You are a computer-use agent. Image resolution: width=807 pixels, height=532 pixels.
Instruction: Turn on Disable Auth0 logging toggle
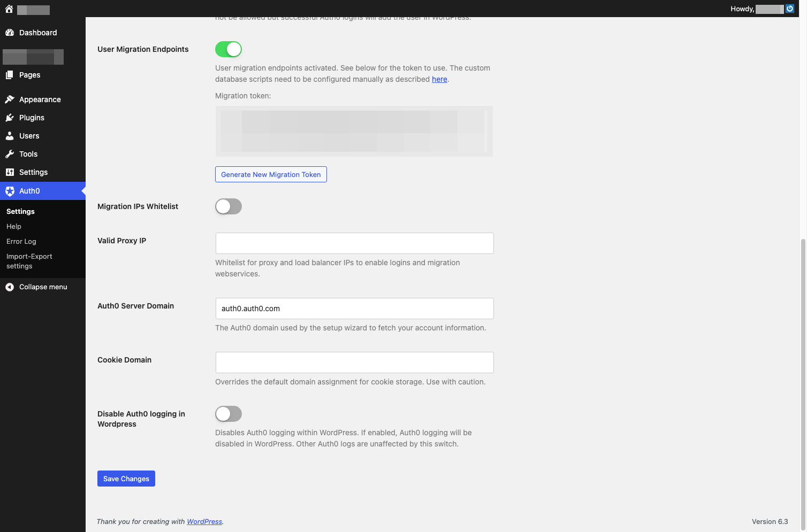pos(229,414)
